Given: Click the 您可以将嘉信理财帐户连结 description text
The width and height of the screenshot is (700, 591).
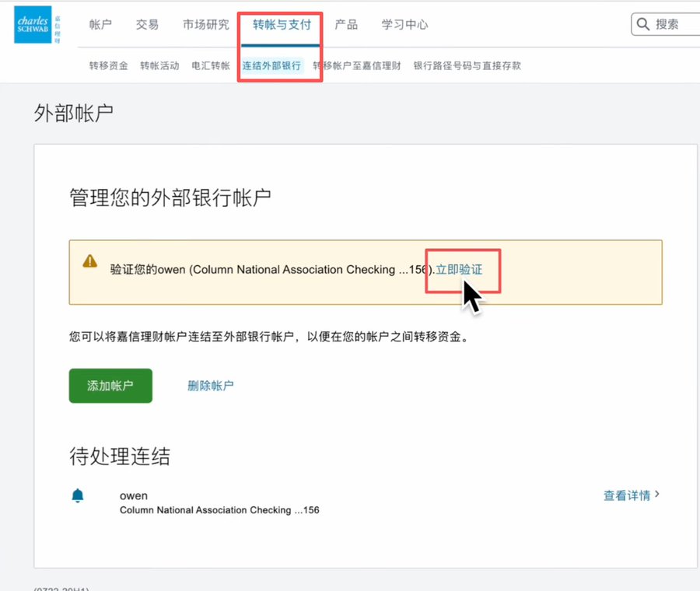Looking at the screenshot, I should click(269, 337).
